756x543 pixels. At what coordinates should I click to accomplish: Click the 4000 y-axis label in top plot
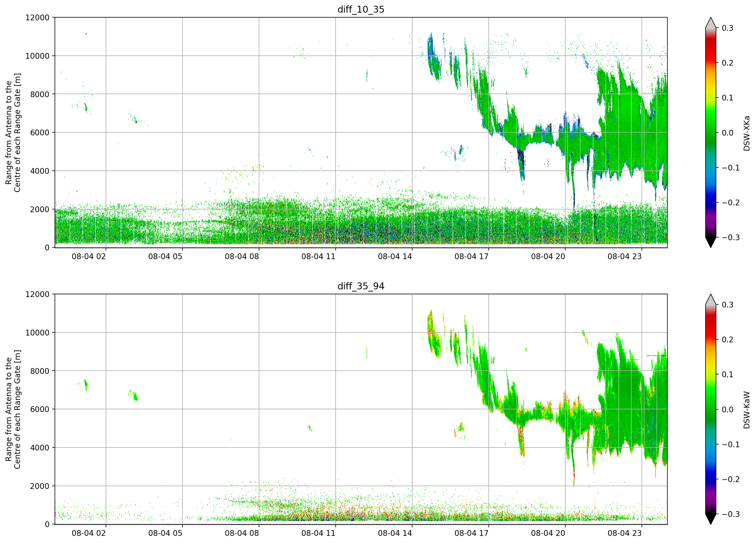point(40,171)
